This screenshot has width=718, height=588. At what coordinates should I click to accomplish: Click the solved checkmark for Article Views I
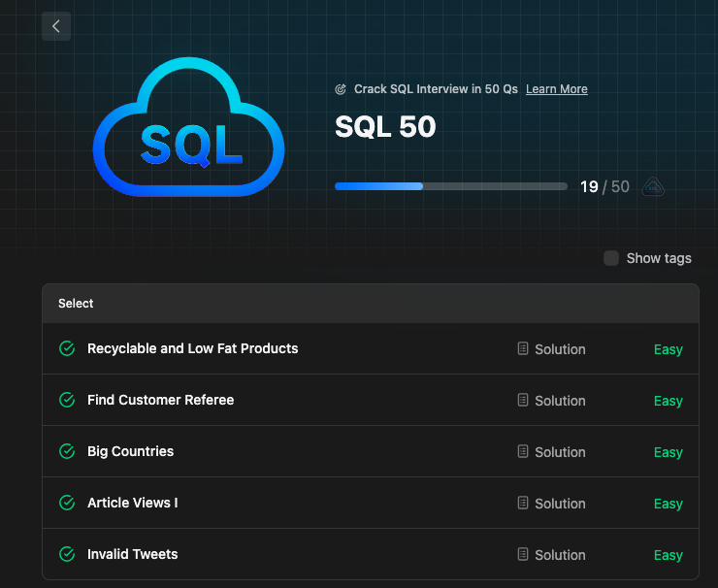(x=67, y=503)
